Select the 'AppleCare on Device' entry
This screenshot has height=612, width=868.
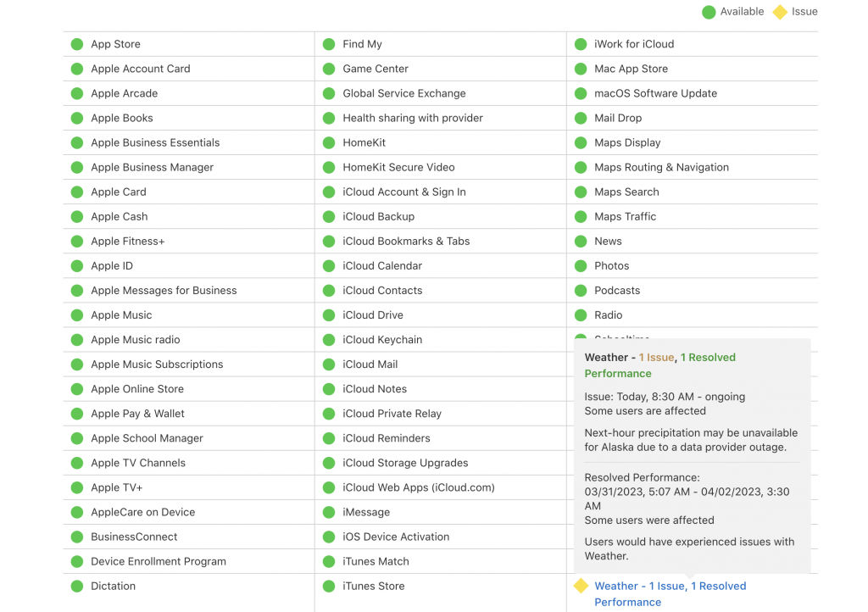pos(142,512)
